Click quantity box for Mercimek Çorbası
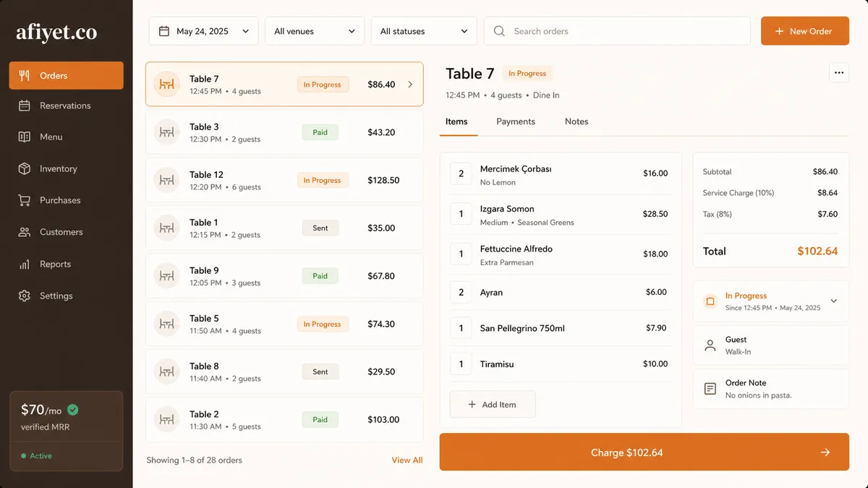Viewport: 868px width, 488px height. 461,174
